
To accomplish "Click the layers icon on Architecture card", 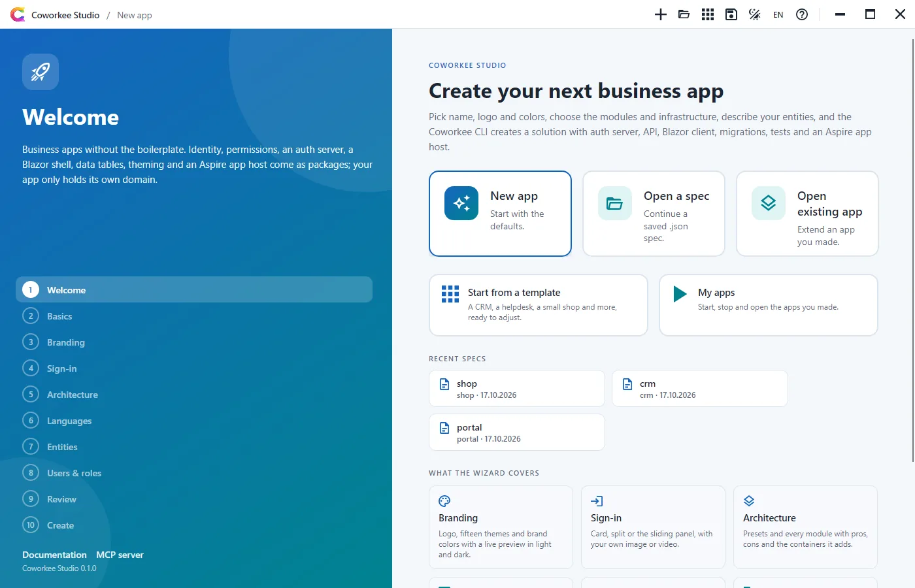I will (749, 501).
